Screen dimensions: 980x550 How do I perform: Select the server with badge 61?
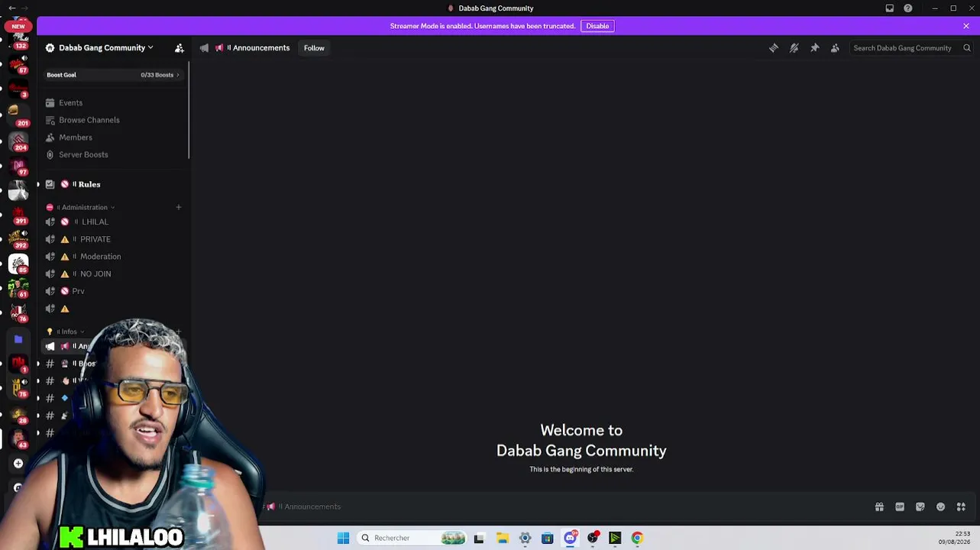tap(19, 288)
